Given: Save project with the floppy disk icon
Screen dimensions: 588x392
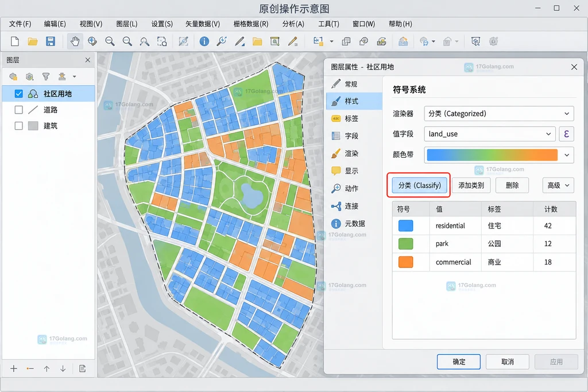Looking at the screenshot, I should point(51,41).
